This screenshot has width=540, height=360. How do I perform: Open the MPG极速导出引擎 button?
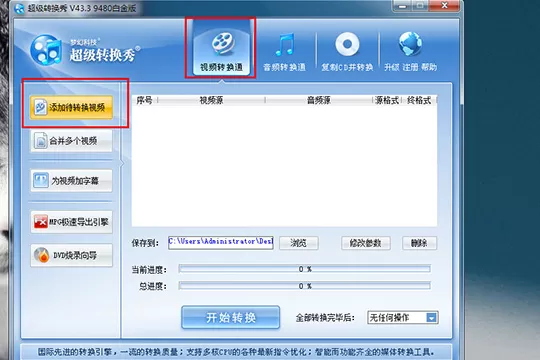(x=71, y=222)
